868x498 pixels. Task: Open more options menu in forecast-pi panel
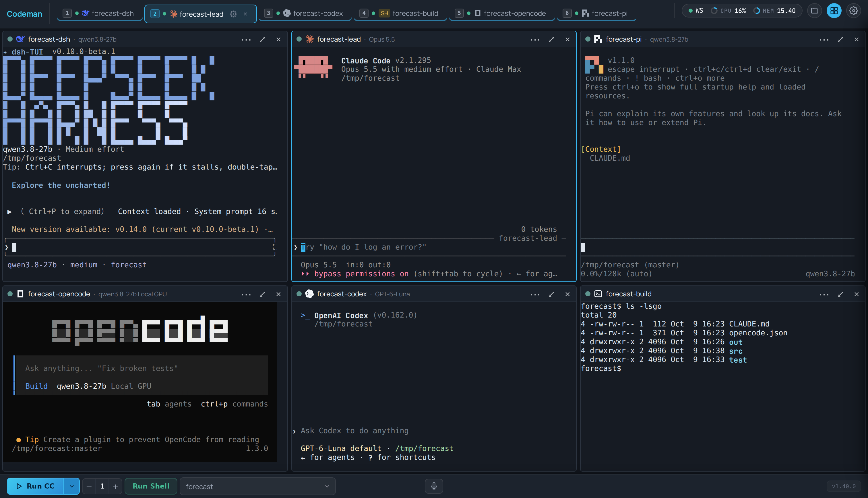[824, 40]
